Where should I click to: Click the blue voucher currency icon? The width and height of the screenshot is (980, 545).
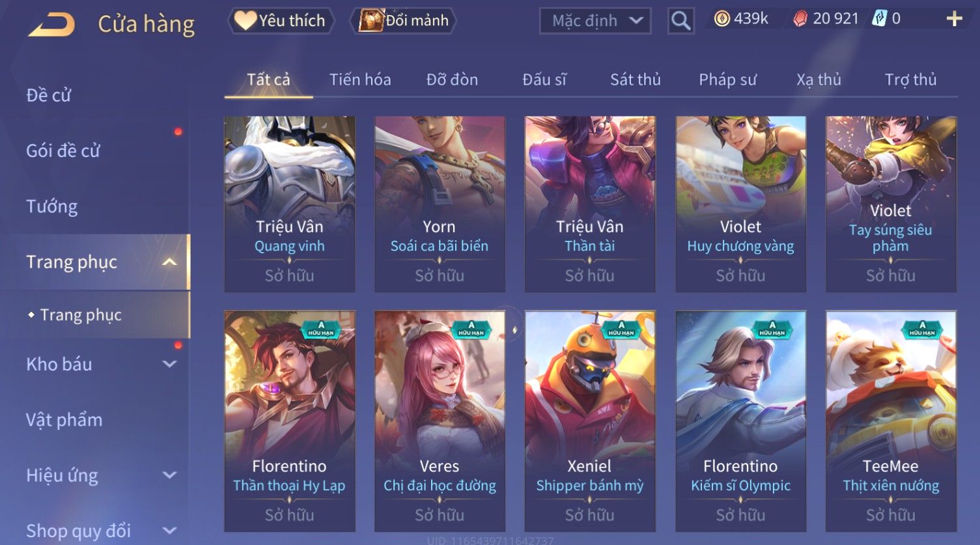(x=879, y=19)
